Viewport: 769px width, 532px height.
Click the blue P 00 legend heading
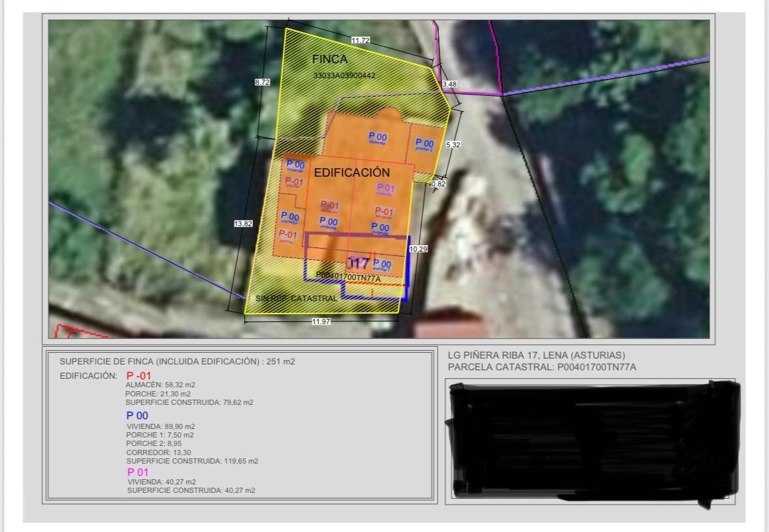coord(137,415)
